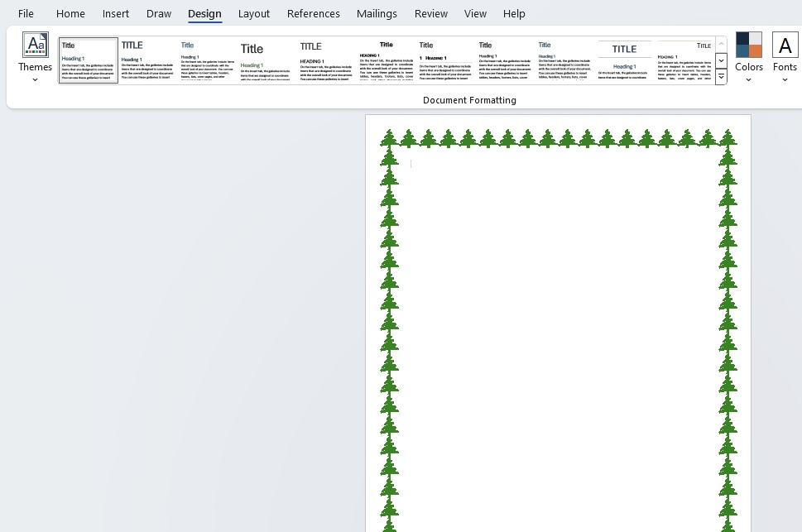Open the References tab
802x532 pixels.
tap(314, 14)
